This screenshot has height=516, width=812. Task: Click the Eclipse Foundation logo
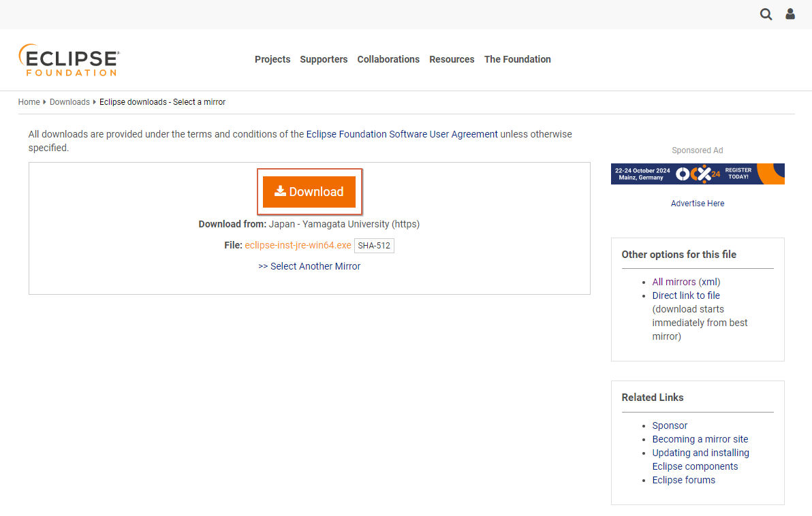(x=69, y=60)
